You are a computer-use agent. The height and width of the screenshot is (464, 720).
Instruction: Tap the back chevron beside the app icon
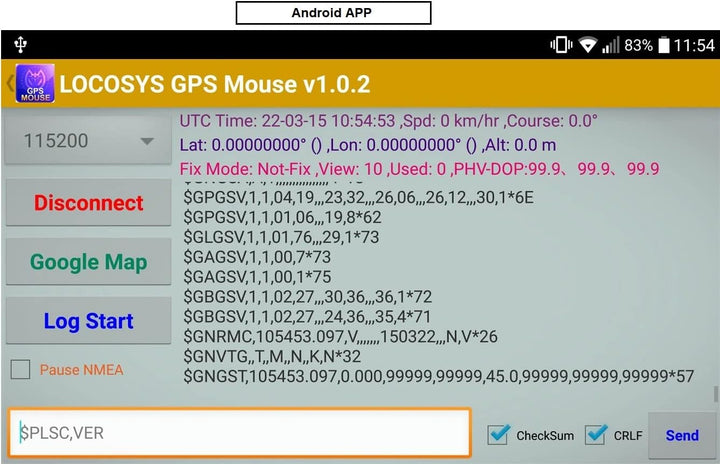(x=10, y=84)
